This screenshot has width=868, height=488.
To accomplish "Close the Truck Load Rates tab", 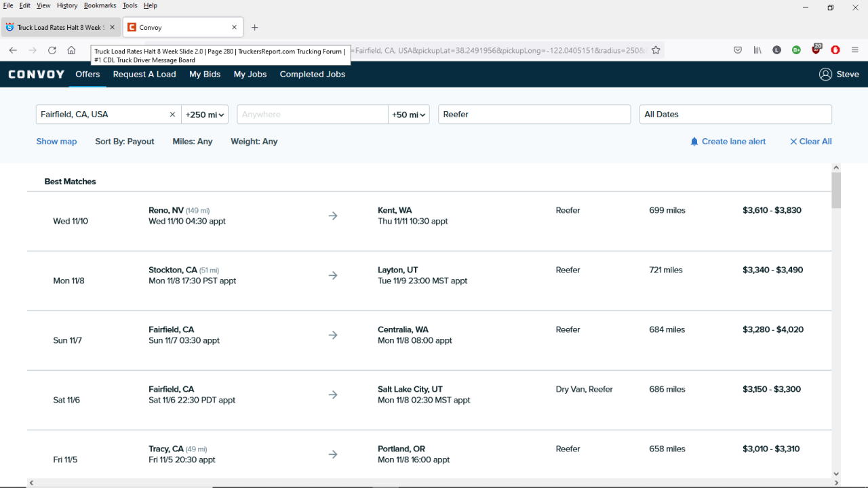I will click(113, 28).
